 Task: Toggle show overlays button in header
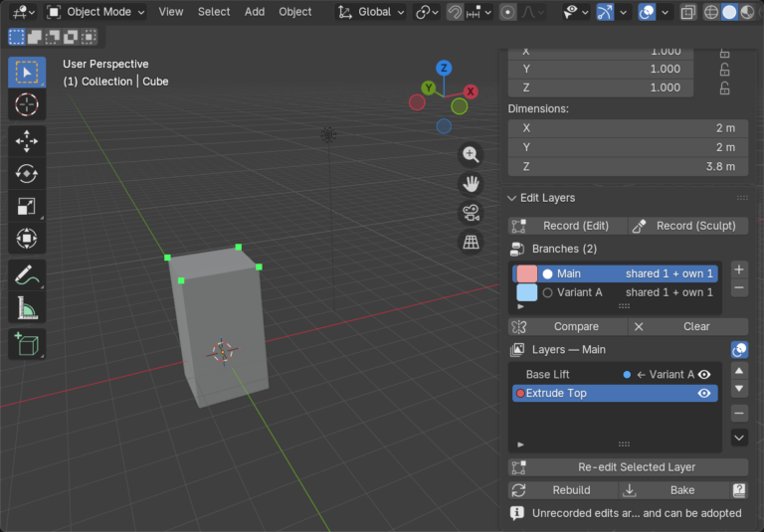[647, 12]
